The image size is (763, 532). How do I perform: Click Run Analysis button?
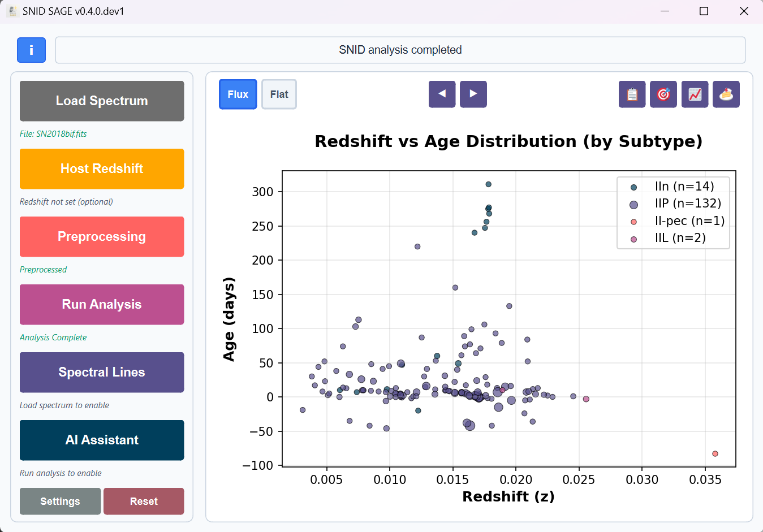(102, 304)
